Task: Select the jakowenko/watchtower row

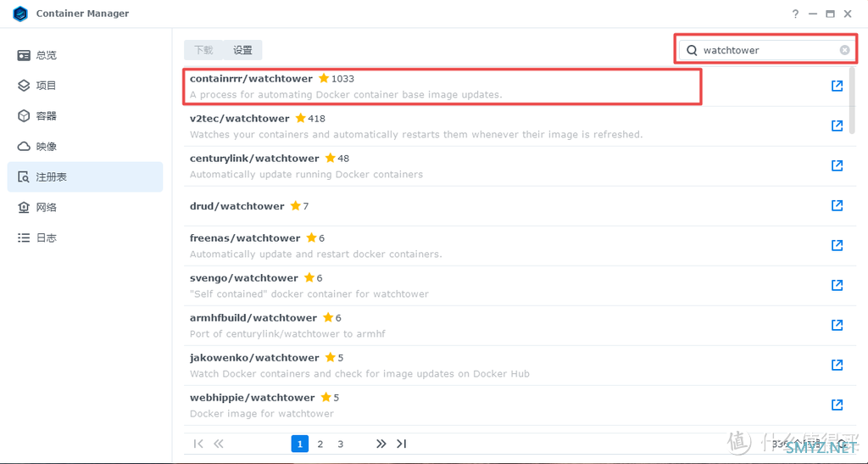Action: tap(516, 366)
